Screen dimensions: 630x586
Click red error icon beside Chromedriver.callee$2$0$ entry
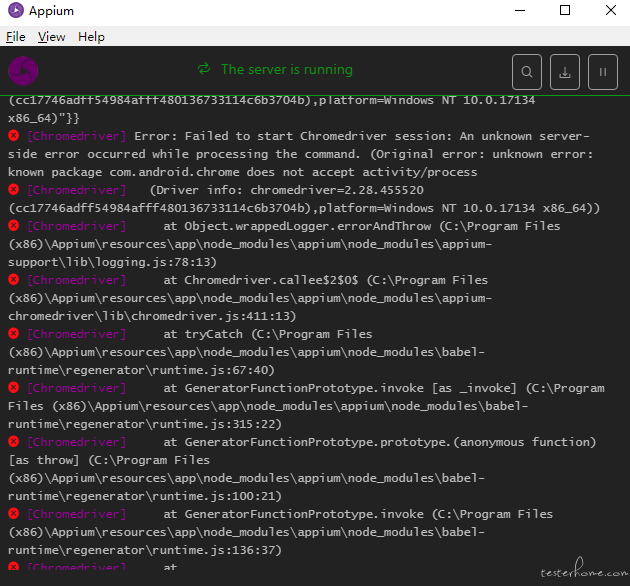tap(14, 279)
